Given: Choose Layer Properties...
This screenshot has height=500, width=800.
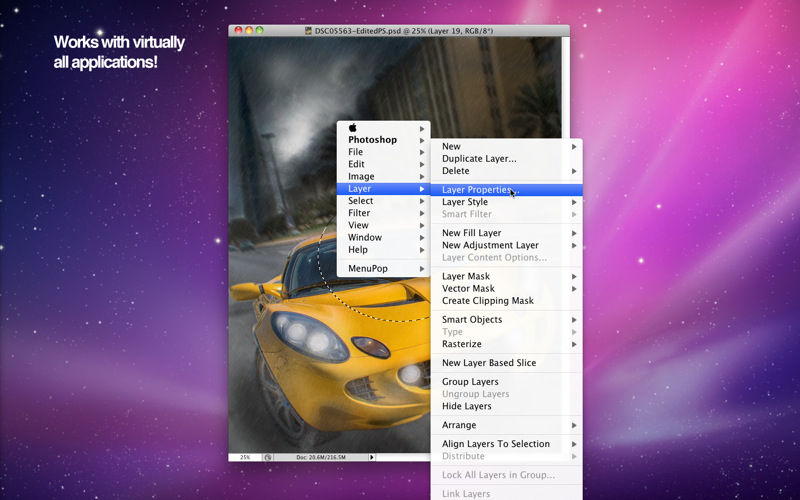Looking at the screenshot, I should point(507,190).
